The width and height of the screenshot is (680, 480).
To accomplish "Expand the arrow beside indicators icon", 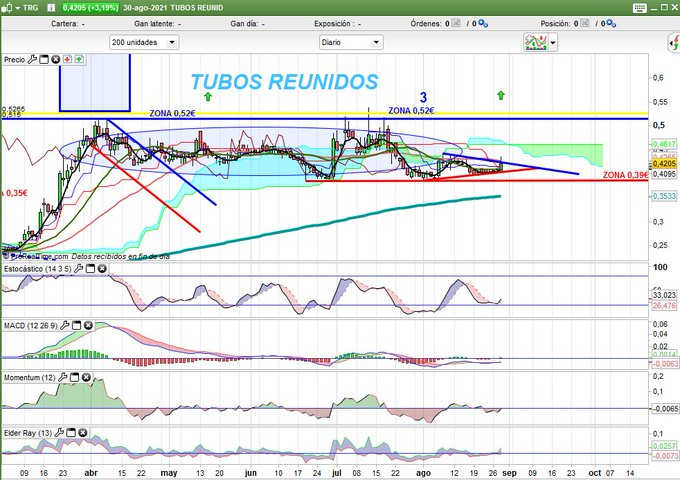I will click(x=553, y=42).
